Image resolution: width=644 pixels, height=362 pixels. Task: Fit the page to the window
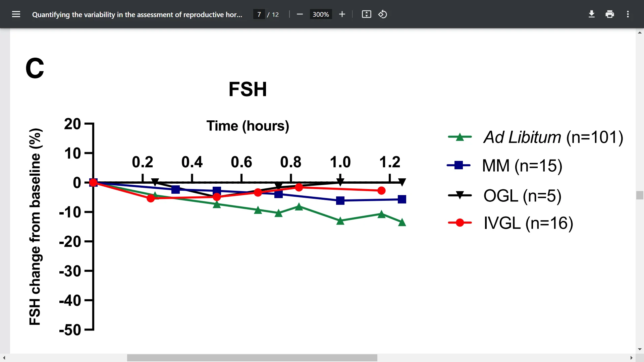pos(366,14)
